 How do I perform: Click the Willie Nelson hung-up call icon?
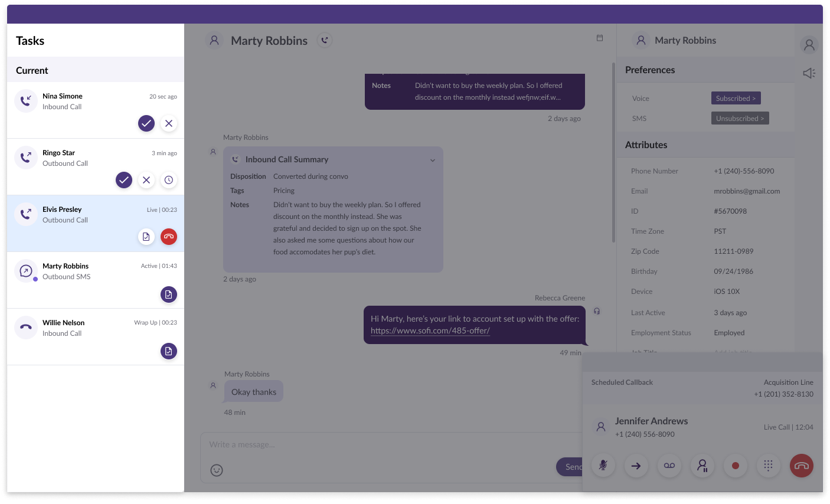[x=26, y=328]
